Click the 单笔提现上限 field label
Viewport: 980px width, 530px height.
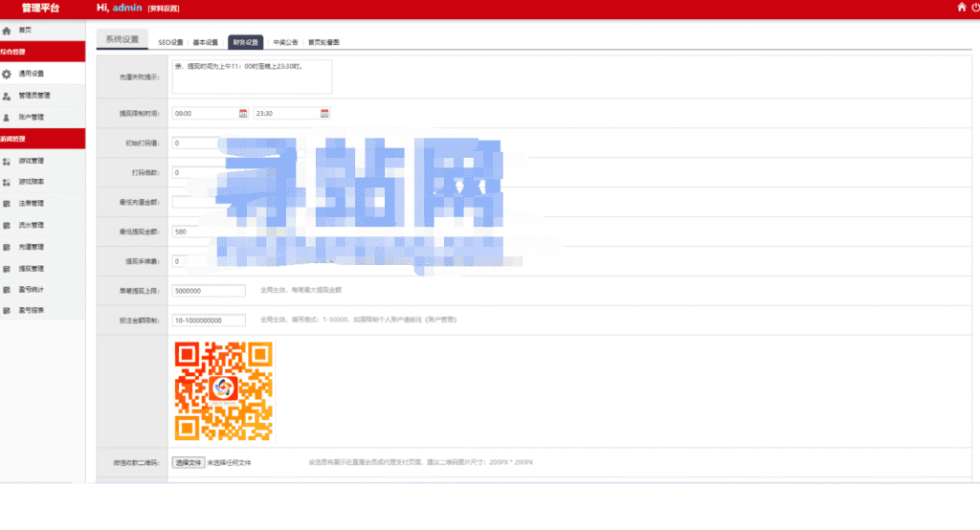click(x=140, y=291)
